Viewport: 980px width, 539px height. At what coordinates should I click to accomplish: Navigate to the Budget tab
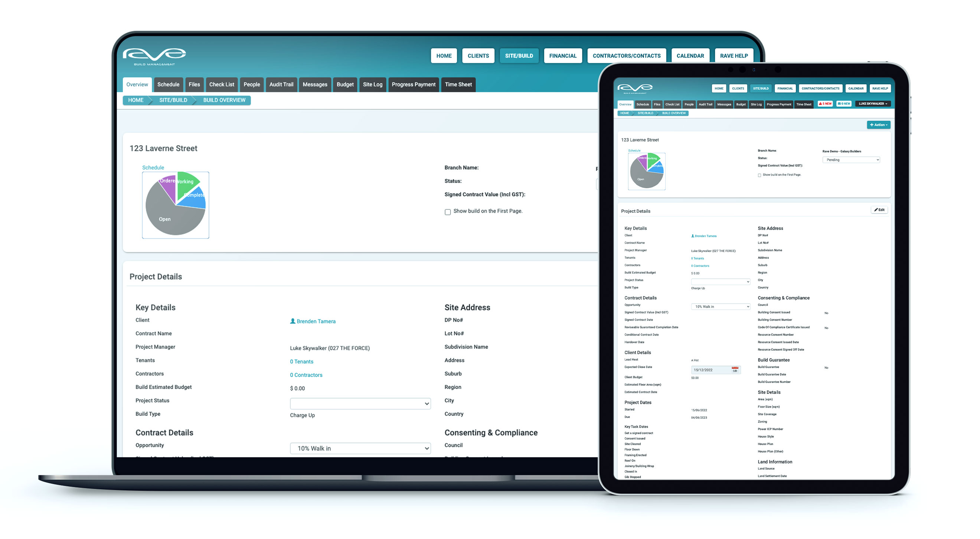click(345, 84)
